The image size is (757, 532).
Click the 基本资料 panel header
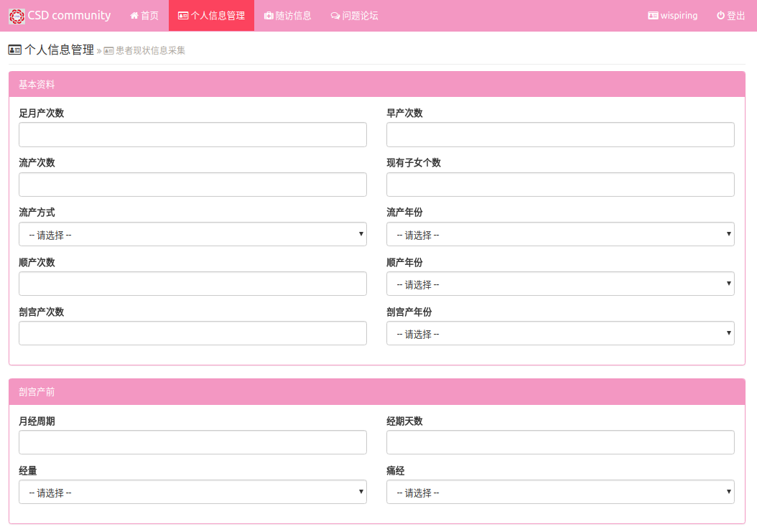(376, 85)
